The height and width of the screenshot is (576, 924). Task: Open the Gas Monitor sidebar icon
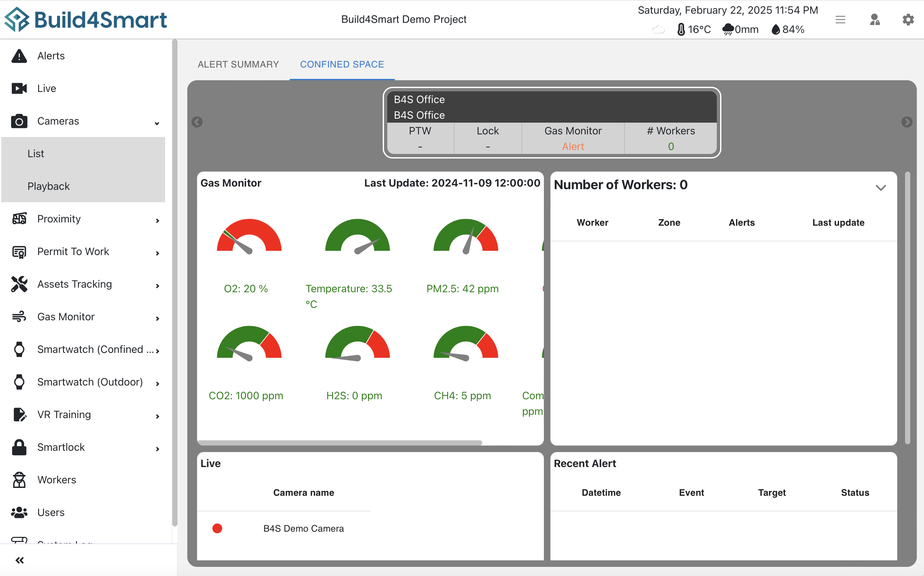[x=19, y=316]
